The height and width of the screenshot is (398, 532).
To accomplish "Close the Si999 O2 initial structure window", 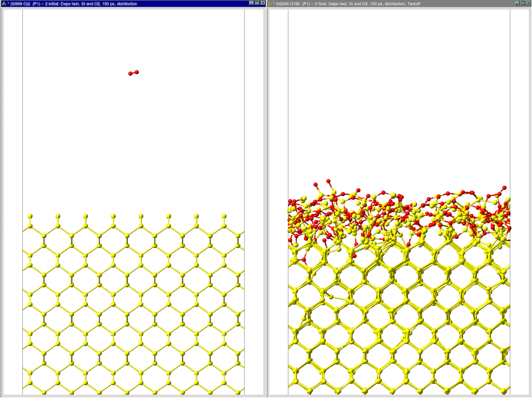I will (x=263, y=3).
